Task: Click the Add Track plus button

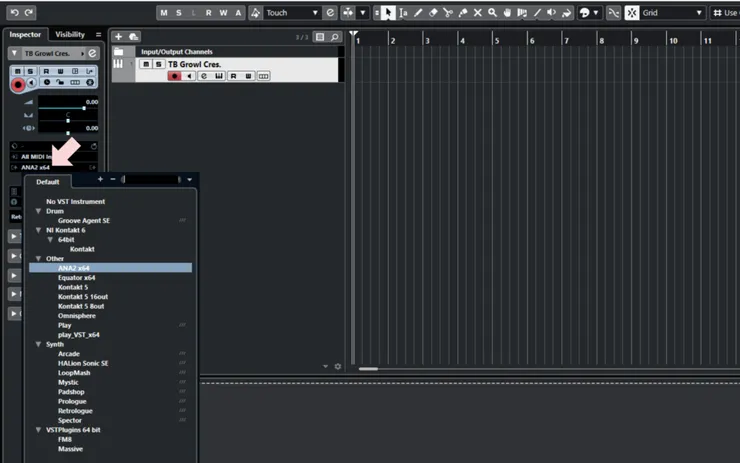Action: [118, 36]
